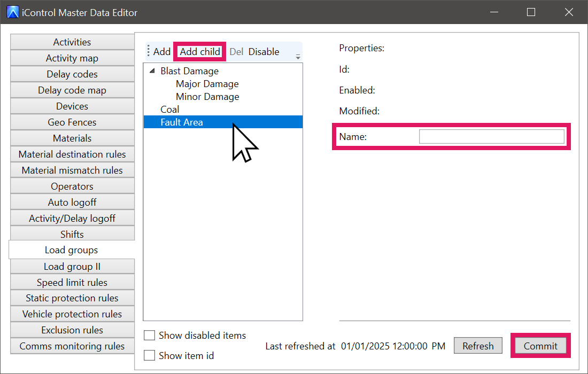This screenshot has width=588, height=374.
Task: Click Del in the toolbar
Action: pyautogui.click(x=236, y=52)
